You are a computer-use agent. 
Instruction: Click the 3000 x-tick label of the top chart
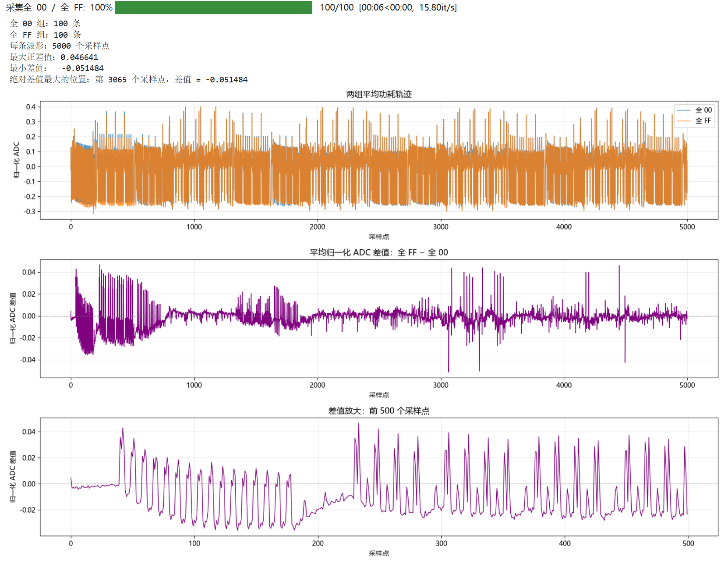click(441, 227)
